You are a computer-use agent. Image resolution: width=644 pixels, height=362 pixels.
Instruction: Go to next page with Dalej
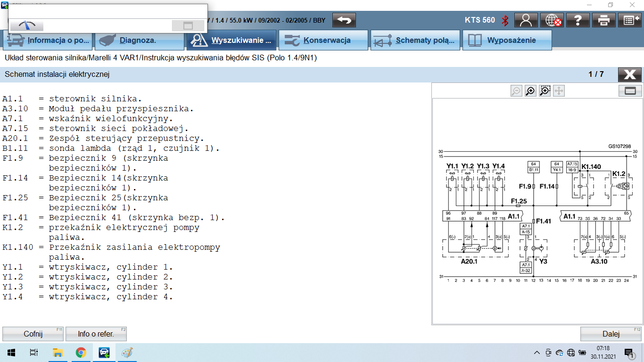(611, 334)
